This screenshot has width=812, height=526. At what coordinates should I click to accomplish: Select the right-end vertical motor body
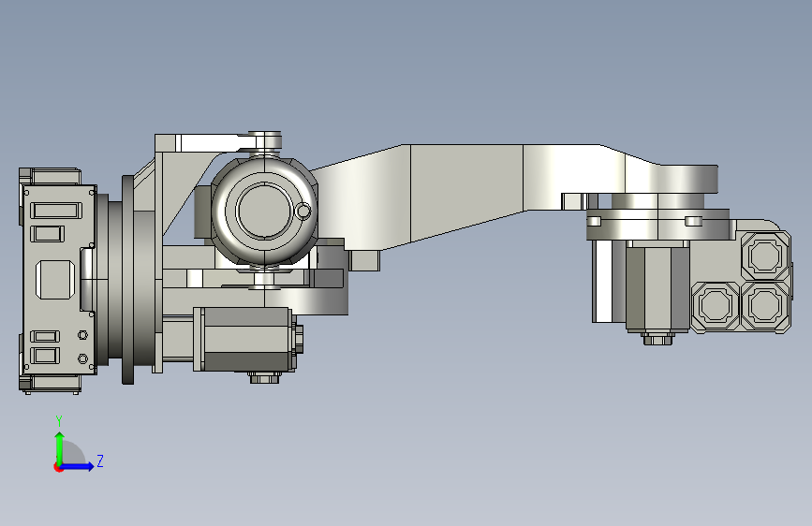pos(657,287)
